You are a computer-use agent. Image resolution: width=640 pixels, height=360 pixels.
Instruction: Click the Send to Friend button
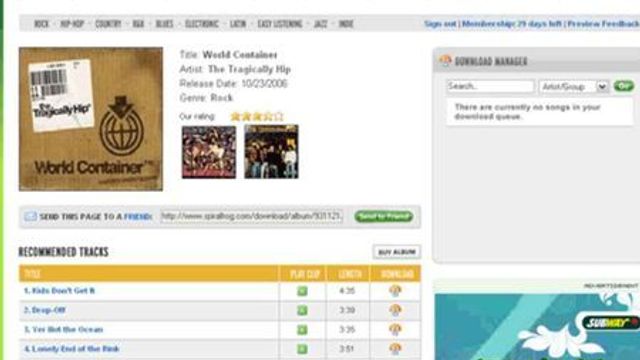pos(384,216)
